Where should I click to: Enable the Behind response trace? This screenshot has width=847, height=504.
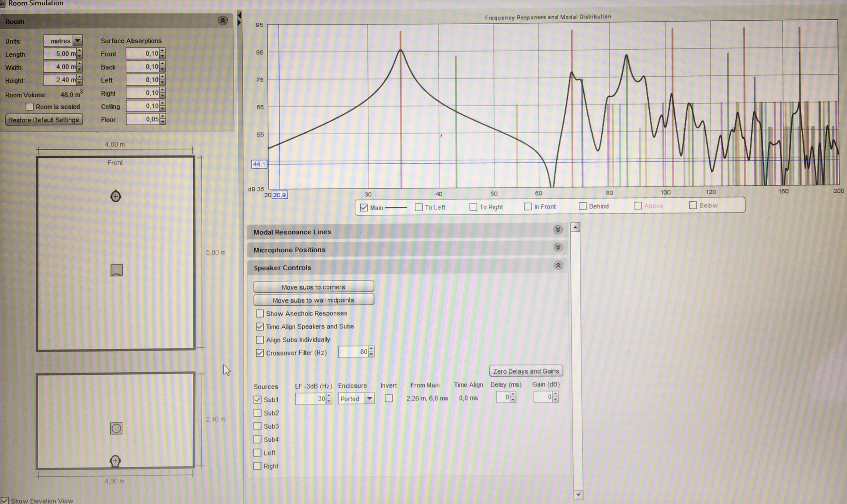[583, 206]
